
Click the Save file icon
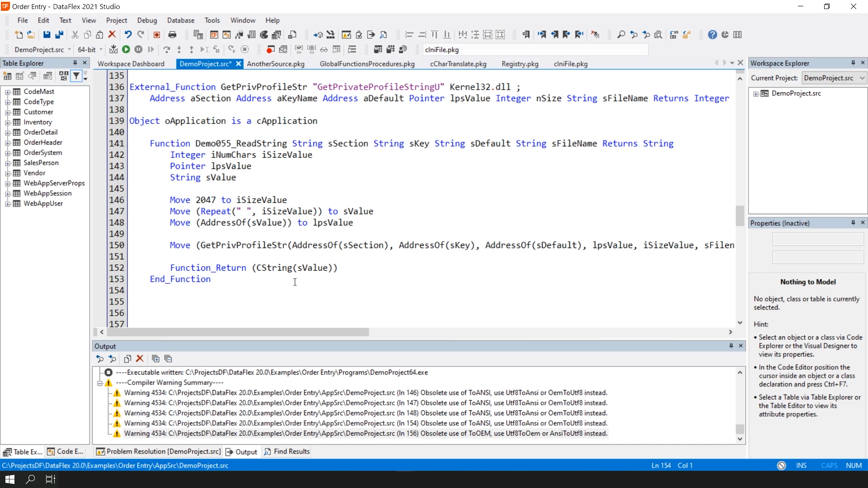click(x=47, y=35)
